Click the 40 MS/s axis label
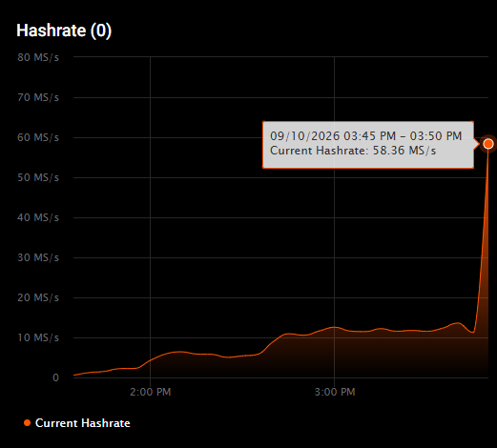Screen dimensions: 497x448 (x=38, y=217)
